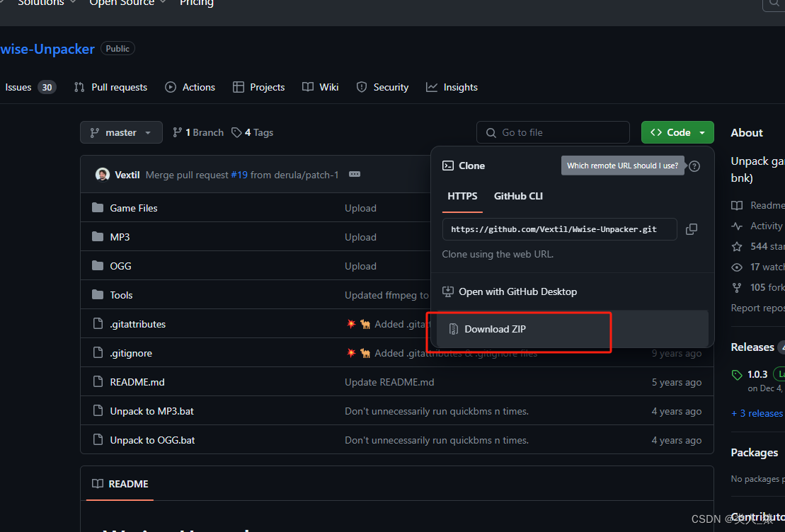Click the Game Files folder icon
785x532 pixels.
coord(98,207)
